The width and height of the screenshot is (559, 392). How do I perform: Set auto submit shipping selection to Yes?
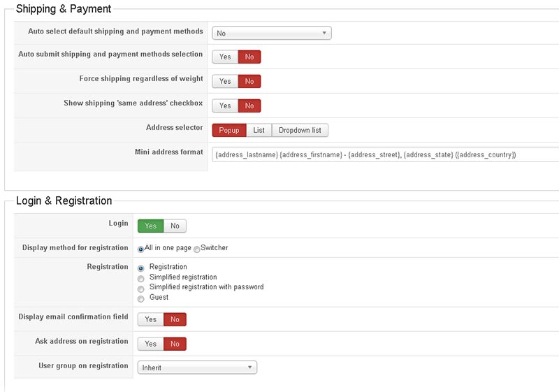(x=225, y=57)
